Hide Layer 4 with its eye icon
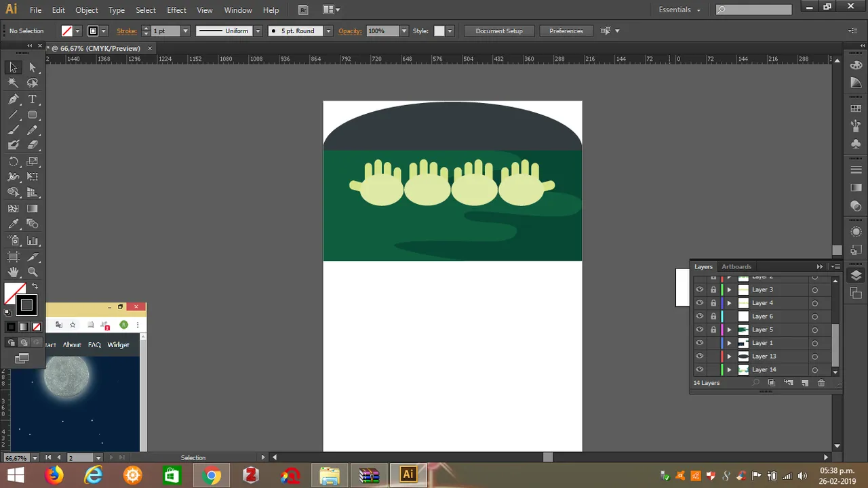 pos(699,303)
